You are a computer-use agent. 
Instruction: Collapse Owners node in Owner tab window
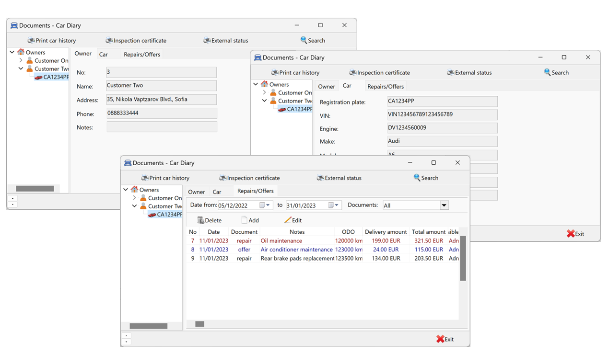pyautogui.click(x=12, y=52)
